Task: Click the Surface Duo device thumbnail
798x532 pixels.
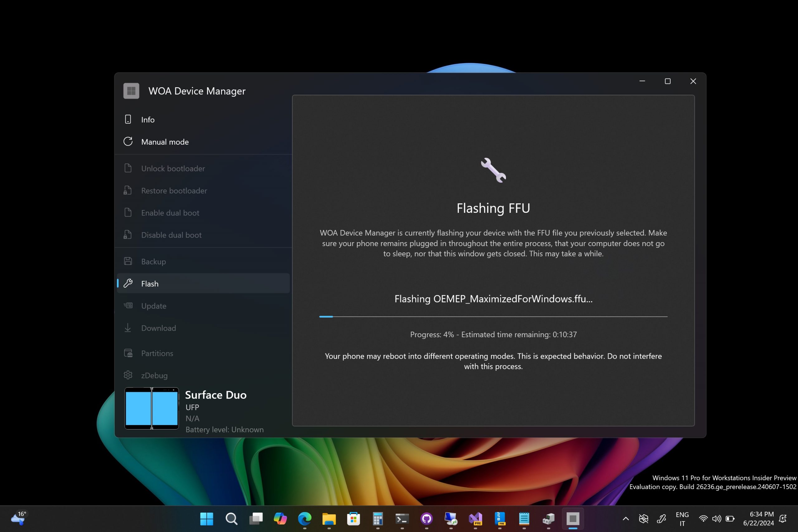Action: pos(152,409)
